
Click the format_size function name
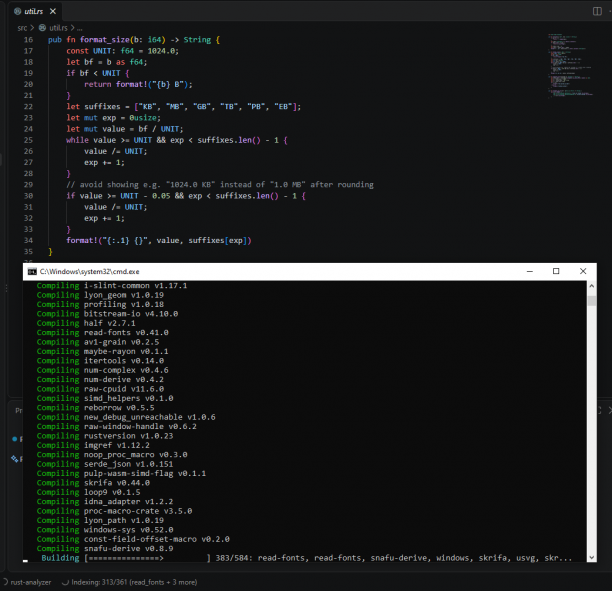pyautogui.click(x=105, y=40)
